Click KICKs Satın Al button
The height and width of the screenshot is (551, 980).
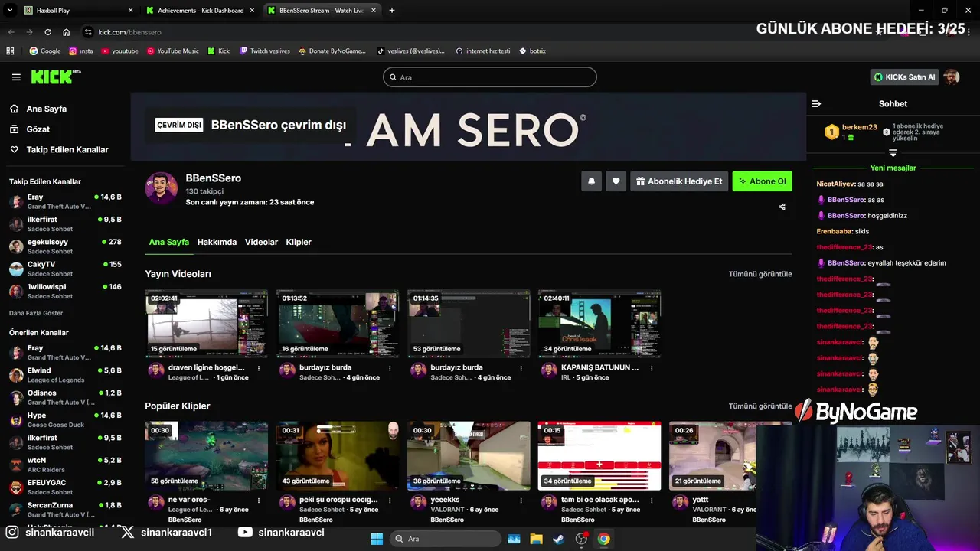pos(904,77)
